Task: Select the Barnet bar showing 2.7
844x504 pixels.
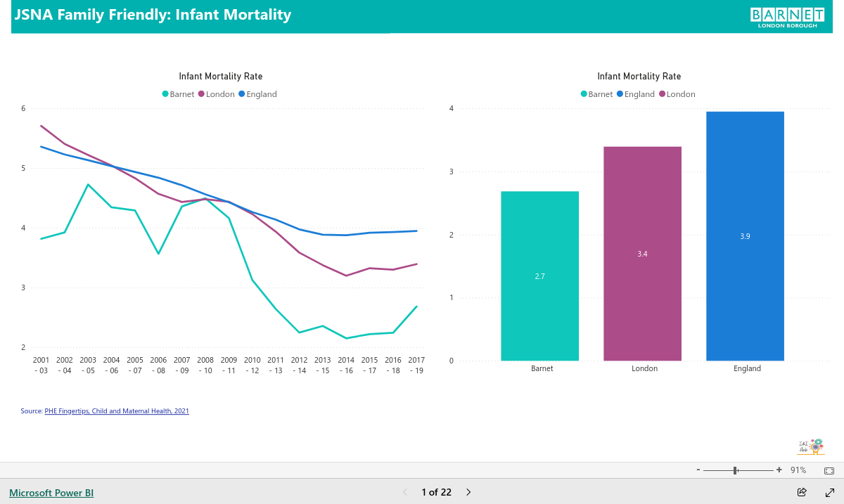Action: coord(540,276)
